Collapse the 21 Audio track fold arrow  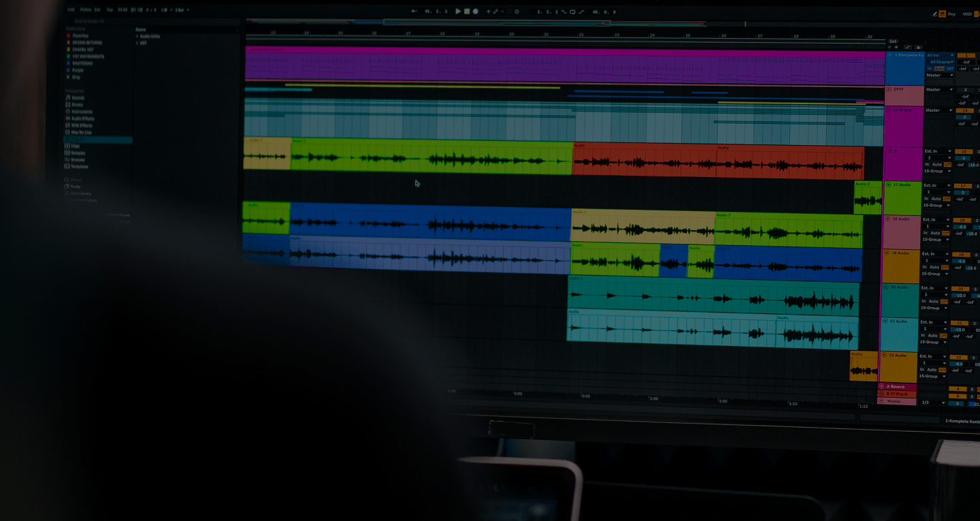click(886, 321)
